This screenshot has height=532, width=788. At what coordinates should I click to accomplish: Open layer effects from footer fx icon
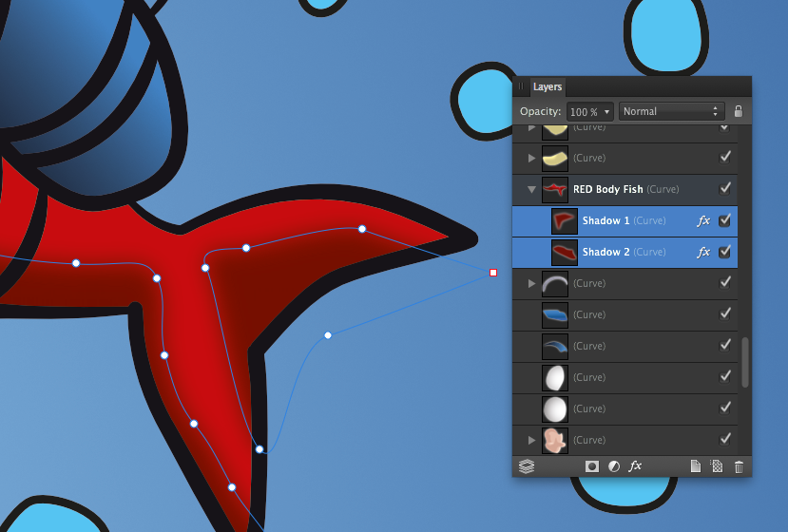[x=635, y=465]
